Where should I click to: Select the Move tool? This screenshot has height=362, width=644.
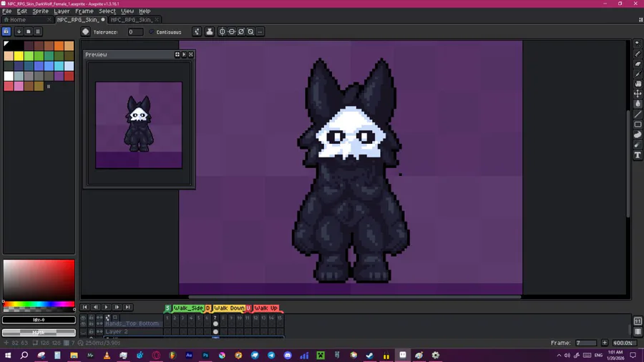tap(638, 94)
